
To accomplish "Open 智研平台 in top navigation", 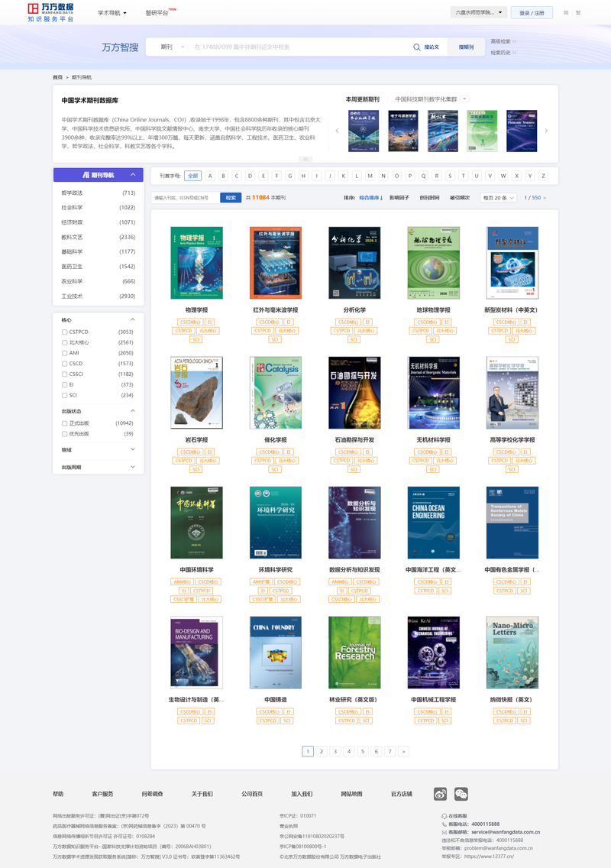I will pos(157,13).
